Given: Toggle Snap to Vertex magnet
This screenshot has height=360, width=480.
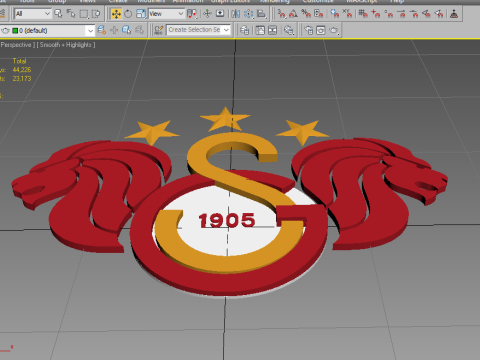Looking at the screenshot, I should (389, 14).
